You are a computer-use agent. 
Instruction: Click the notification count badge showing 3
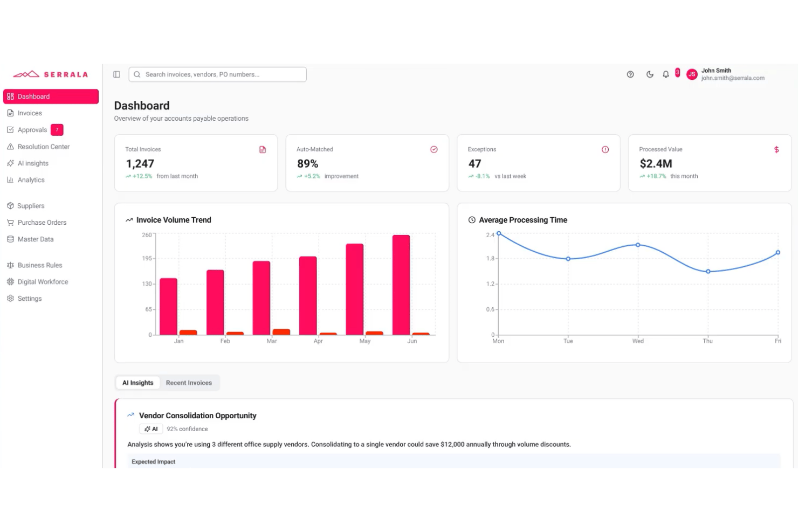coord(678,73)
